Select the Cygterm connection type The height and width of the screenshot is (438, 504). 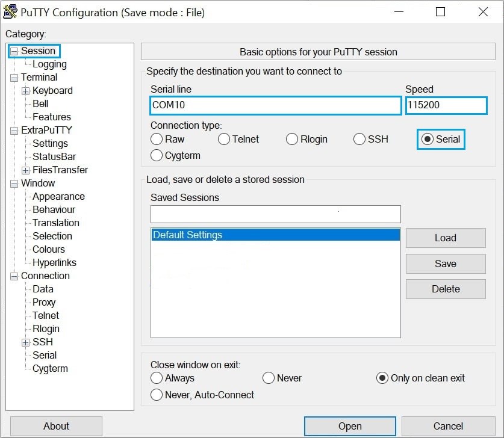click(x=175, y=155)
